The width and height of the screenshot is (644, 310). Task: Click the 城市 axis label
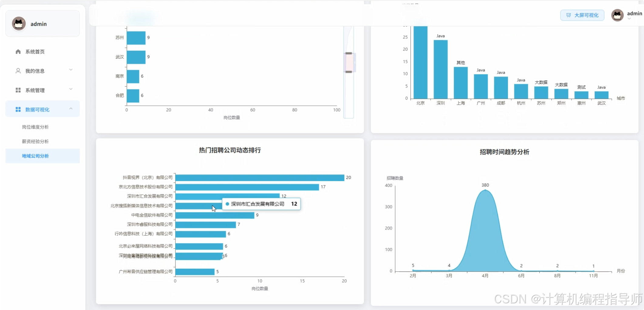click(x=621, y=98)
